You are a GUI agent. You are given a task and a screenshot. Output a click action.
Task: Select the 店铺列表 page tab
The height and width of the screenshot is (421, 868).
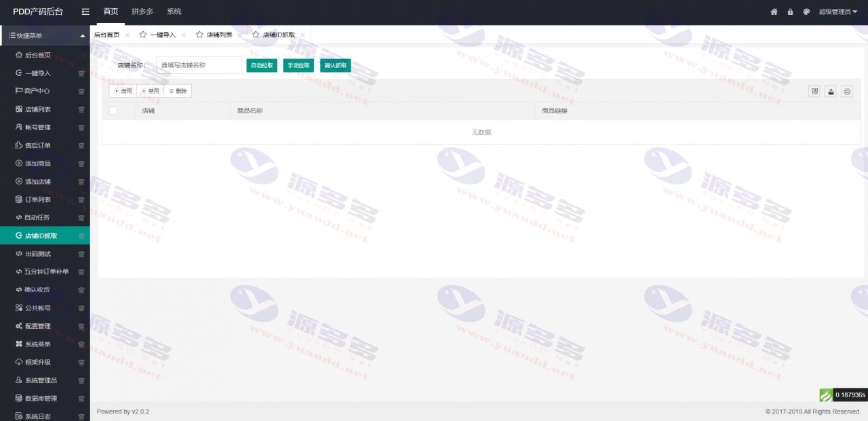coord(220,35)
